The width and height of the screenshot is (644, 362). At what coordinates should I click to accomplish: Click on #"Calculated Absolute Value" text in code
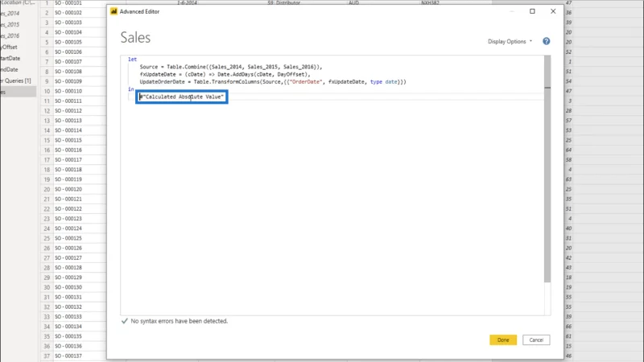click(182, 97)
